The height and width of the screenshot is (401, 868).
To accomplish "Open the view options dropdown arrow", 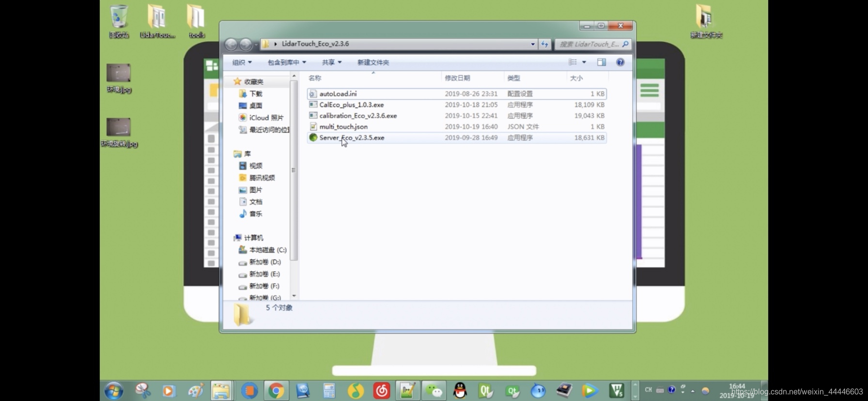I will (x=584, y=62).
